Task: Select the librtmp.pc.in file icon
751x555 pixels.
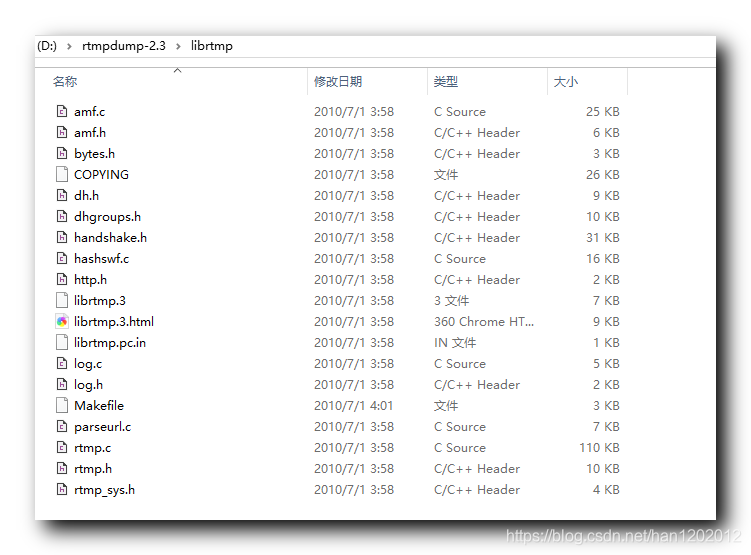Action: tap(62, 342)
